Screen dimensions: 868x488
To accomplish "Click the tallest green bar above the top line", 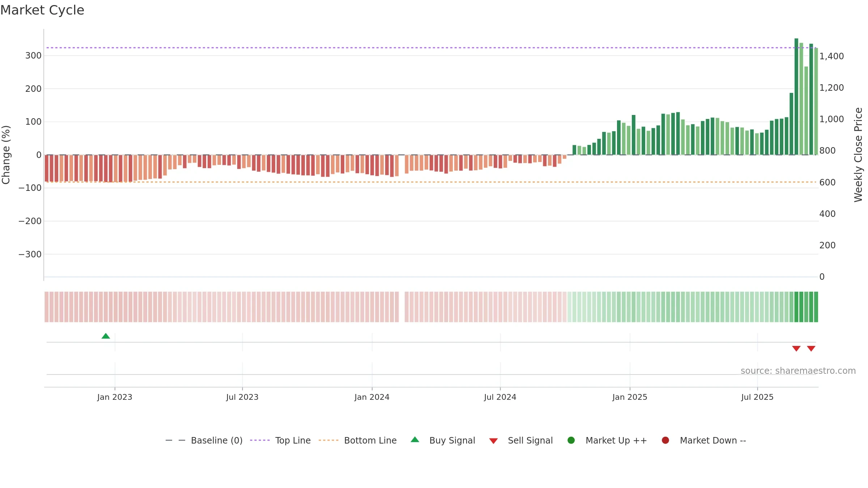I will (x=796, y=97).
